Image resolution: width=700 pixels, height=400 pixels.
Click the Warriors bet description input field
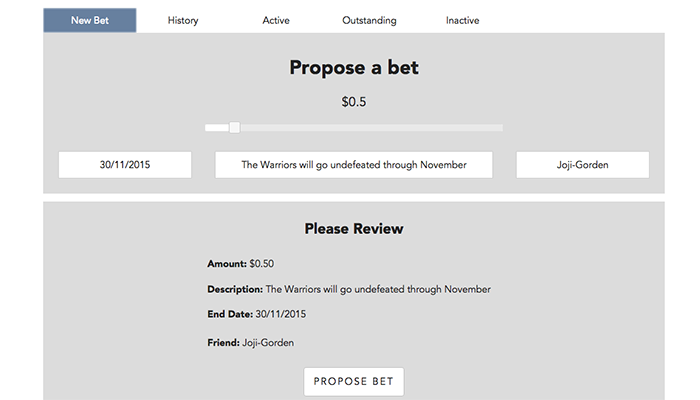point(354,165)
